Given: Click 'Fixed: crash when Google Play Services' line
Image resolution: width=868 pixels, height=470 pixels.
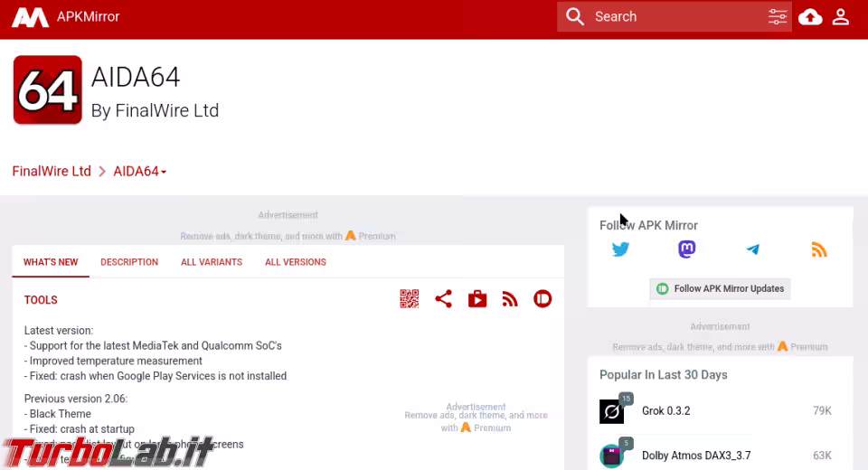Looking at the screenshot, I should point(156,376).
